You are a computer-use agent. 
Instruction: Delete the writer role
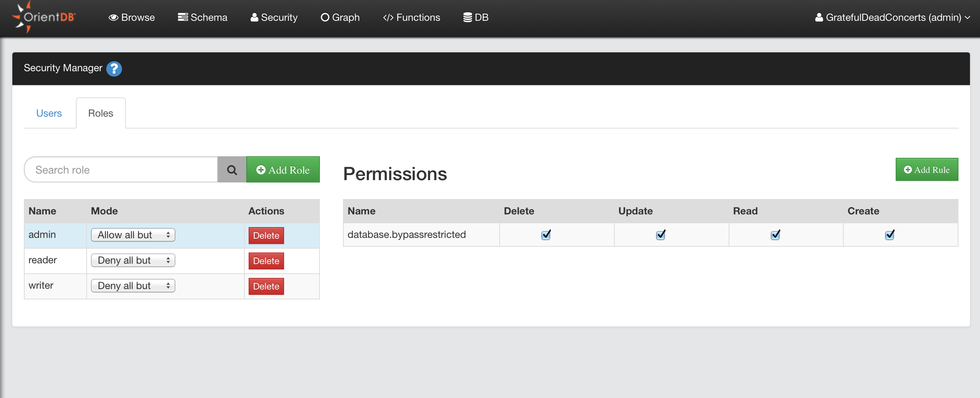point(266,286)
